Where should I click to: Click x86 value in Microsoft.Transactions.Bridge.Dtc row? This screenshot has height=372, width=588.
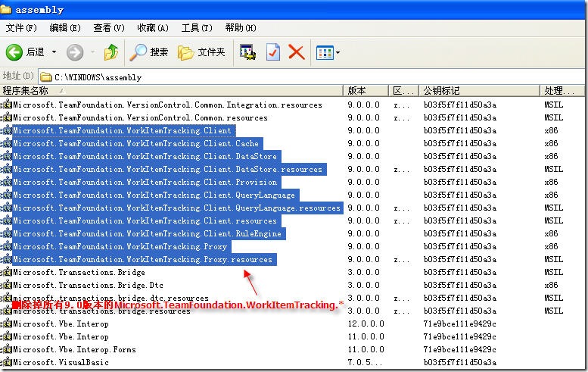(551, 286)
